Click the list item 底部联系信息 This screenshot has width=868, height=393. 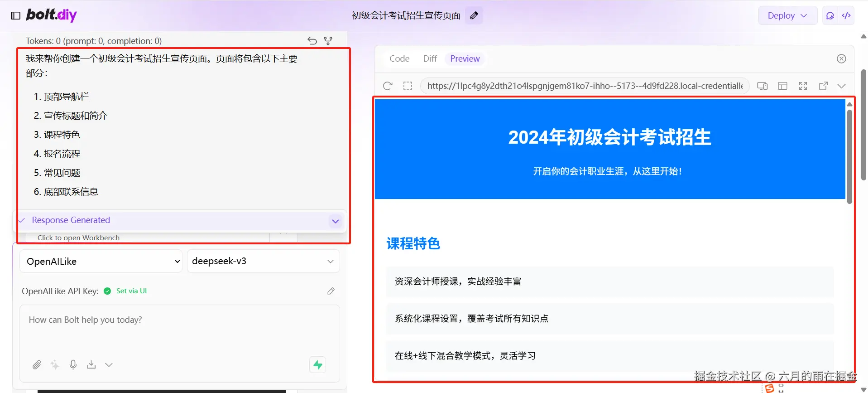(x=71, y=192)
